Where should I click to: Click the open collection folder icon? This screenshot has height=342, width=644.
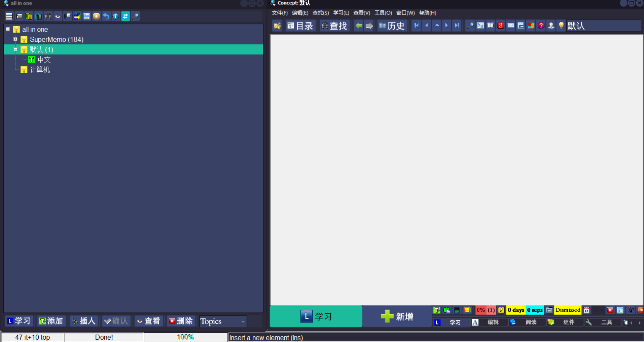[277, 26]
